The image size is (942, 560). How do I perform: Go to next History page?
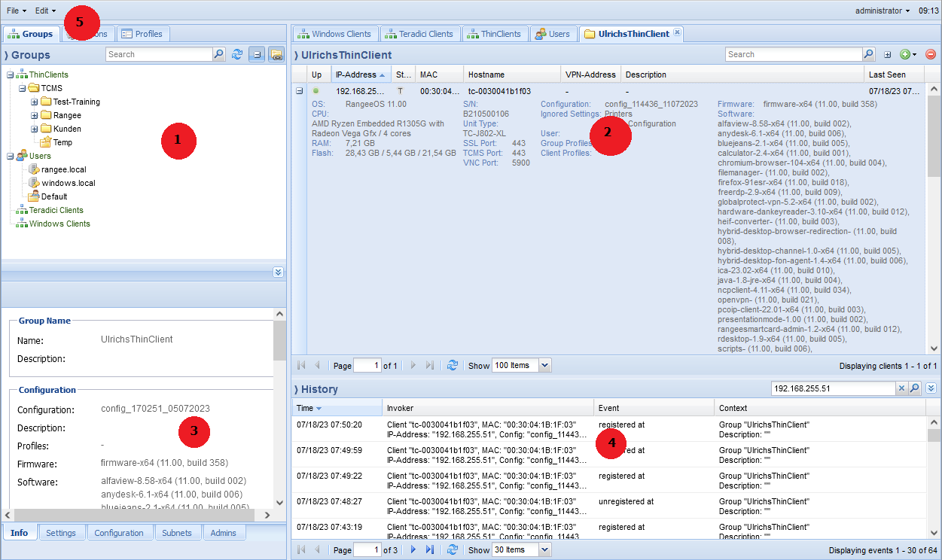(412, 550)
